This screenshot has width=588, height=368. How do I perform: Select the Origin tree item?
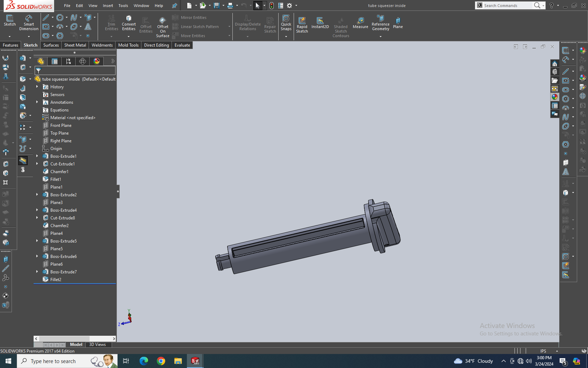[x=56, y=149]
